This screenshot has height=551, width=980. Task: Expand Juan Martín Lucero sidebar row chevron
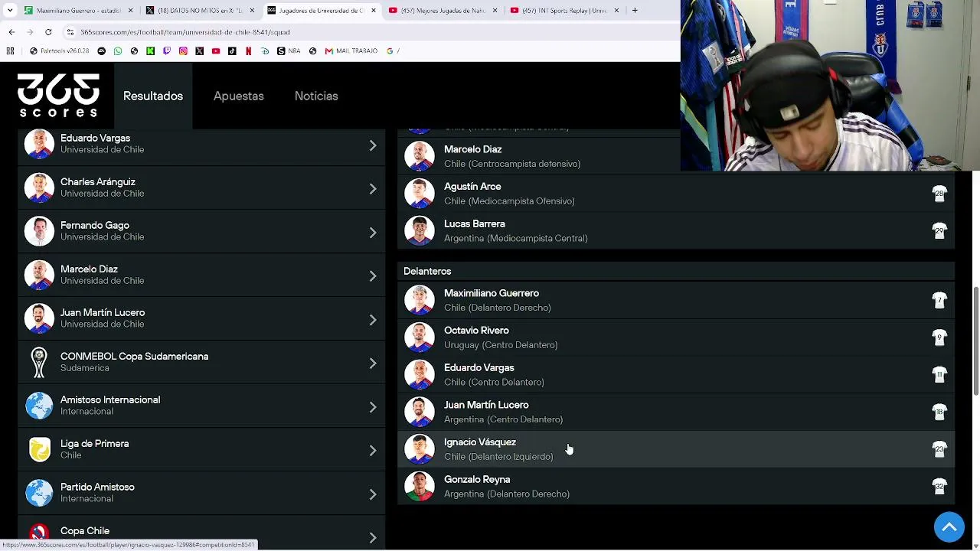(x=373, y=319)
